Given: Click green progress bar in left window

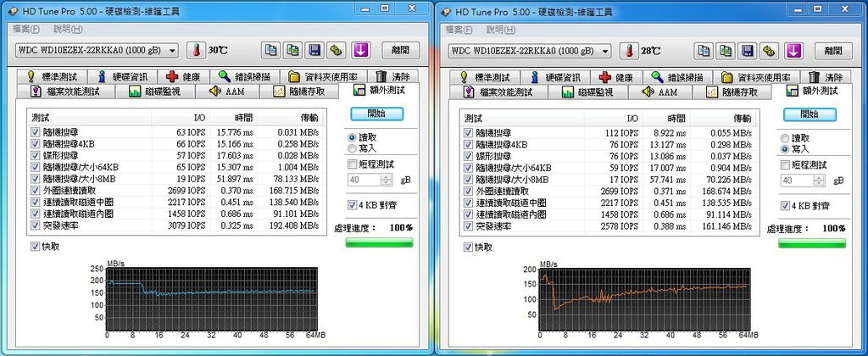Looking at the screenshot, I should (379, 242).
